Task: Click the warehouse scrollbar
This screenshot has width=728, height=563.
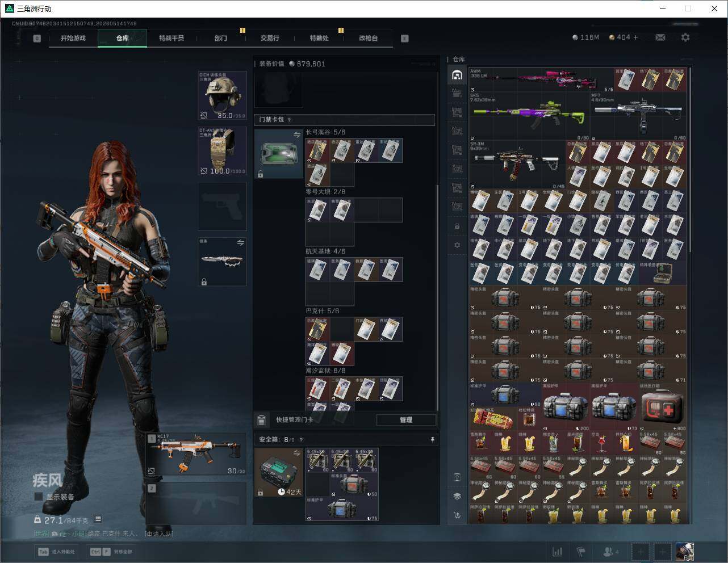Action: point(690,159)
